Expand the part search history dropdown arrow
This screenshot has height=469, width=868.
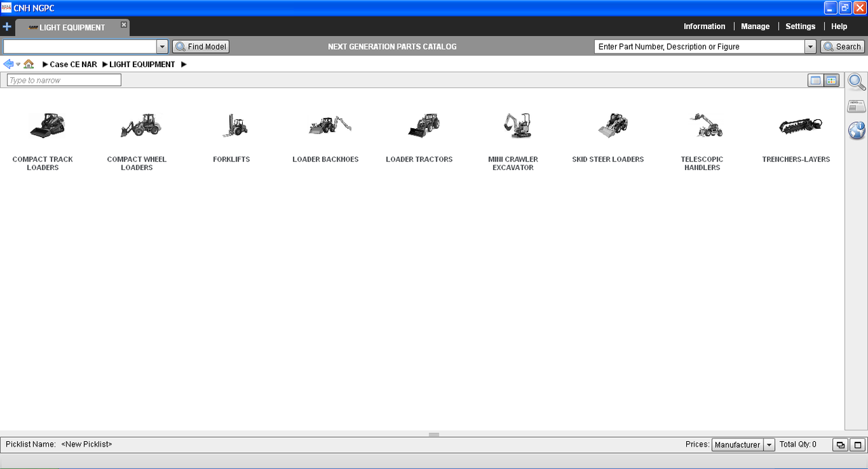click(x=810, y=47)
